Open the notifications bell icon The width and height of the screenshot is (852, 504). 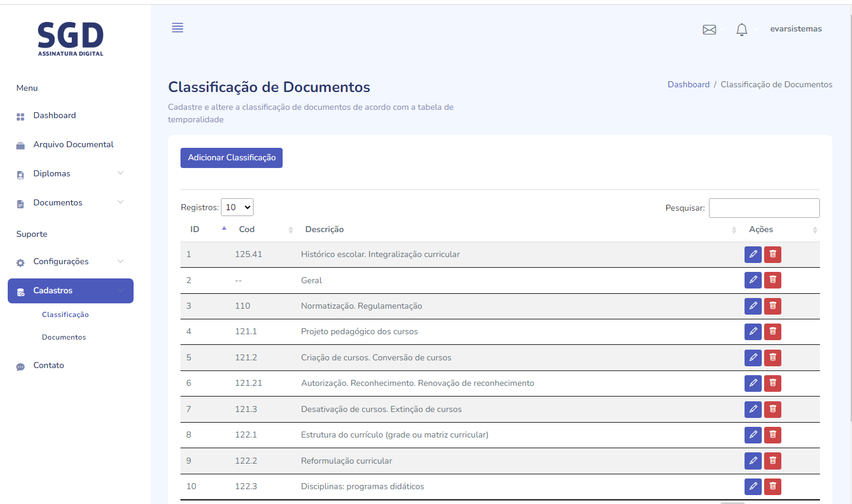(742, 30)
